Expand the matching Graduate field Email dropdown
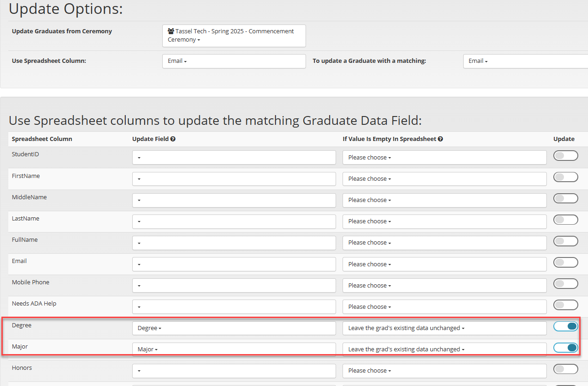Screen dimensions: 588x386 coord(525,61)
